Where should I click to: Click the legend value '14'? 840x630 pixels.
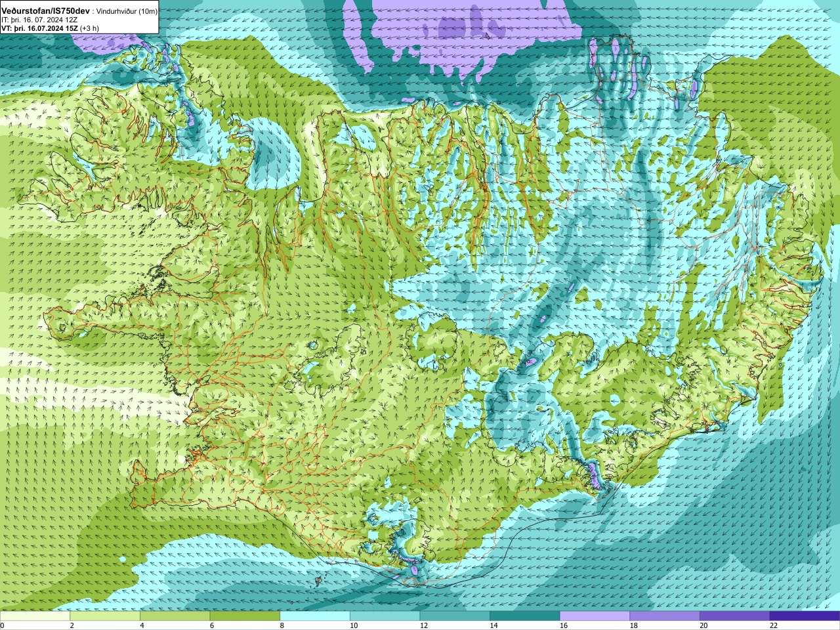tap(494, 625)
